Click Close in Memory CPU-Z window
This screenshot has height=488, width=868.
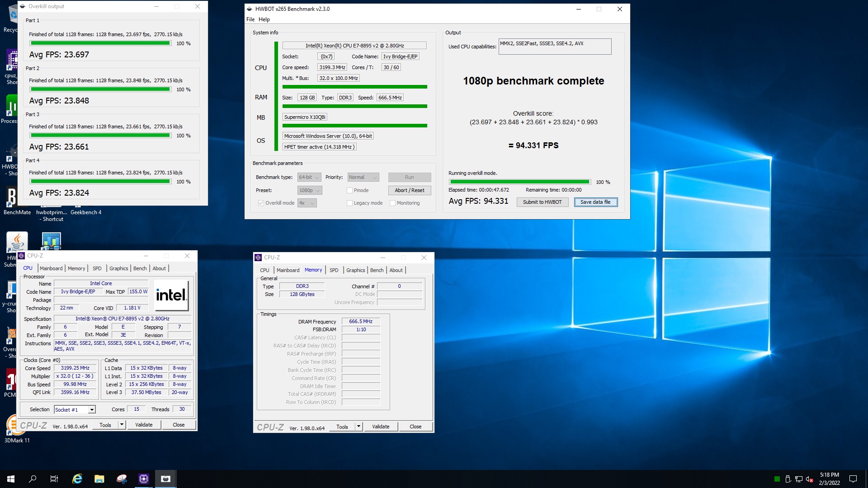[x=415, y=427]
